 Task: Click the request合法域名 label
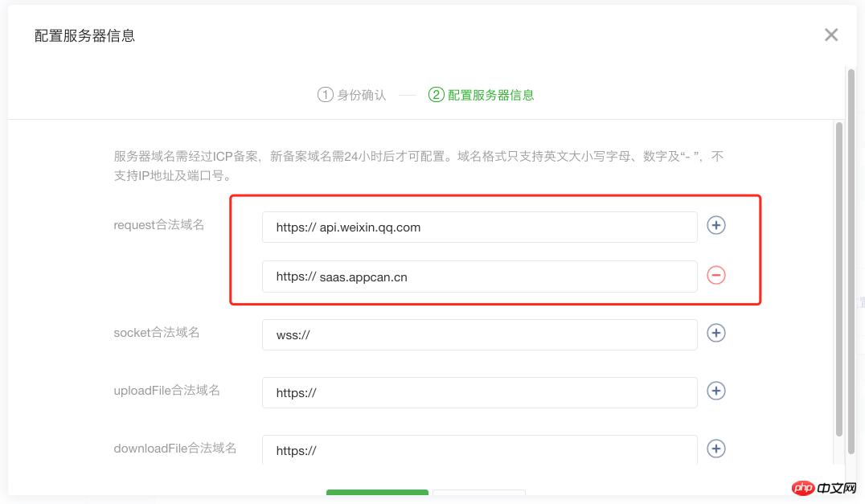coord(159,225)
